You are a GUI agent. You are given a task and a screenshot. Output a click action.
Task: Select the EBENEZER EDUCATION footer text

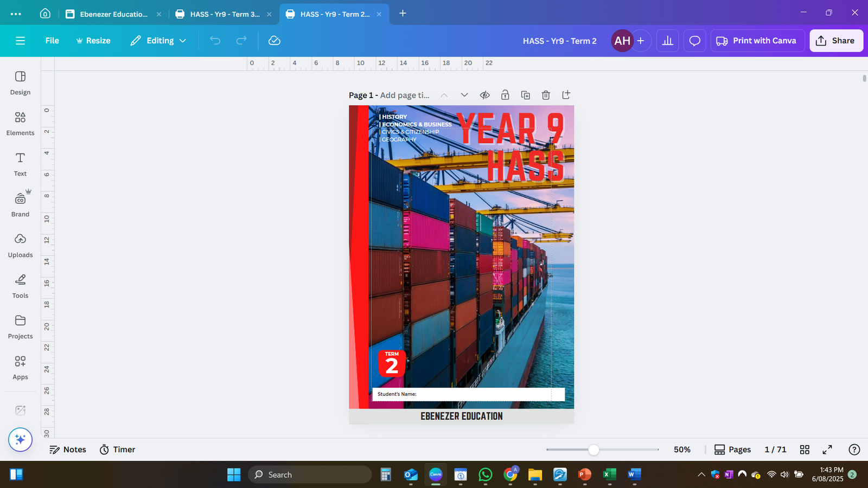pos(462,416)
